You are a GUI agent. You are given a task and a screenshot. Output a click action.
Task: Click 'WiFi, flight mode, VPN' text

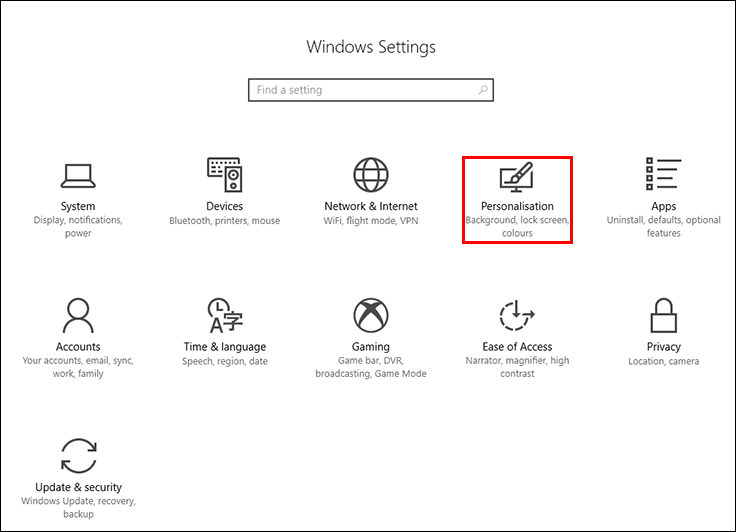click(371, 221)
